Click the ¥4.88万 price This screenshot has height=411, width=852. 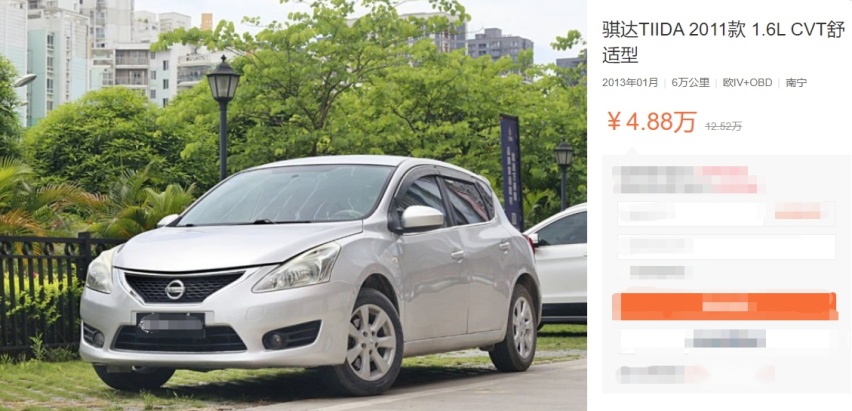pos(651,122)
